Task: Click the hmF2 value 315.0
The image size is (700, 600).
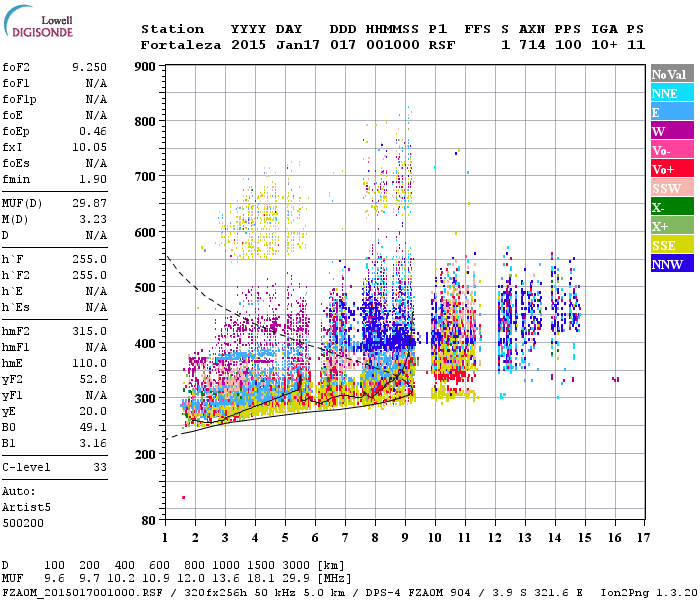Action: point(89,332)
